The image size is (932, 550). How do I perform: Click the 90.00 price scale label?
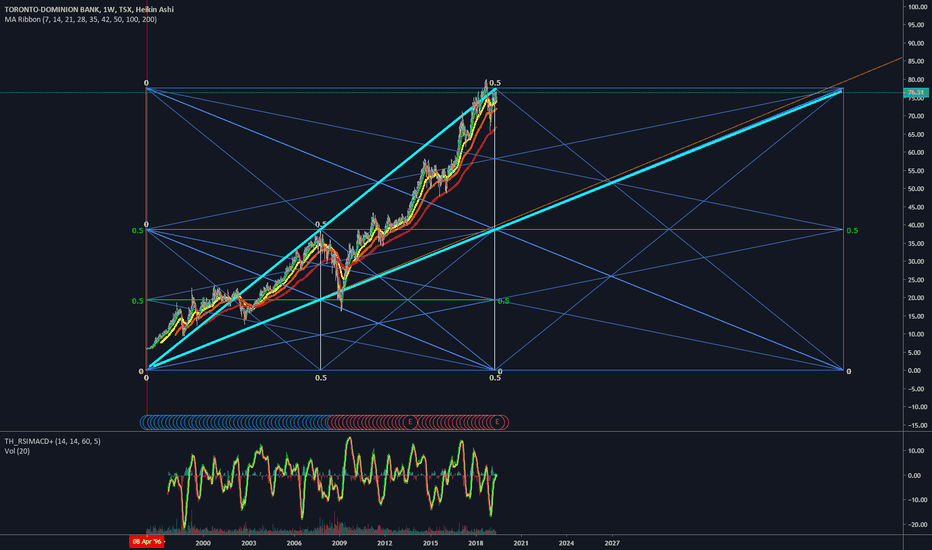pyautogui.click(x=916, y=43)
